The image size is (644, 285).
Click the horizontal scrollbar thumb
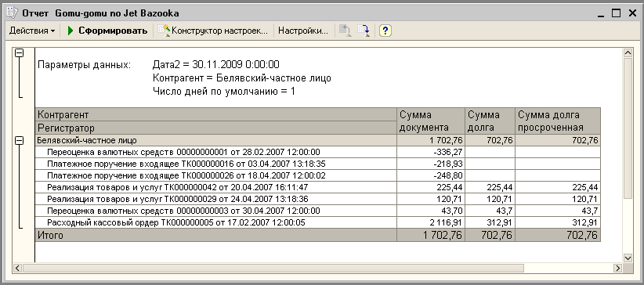[273, 268]
